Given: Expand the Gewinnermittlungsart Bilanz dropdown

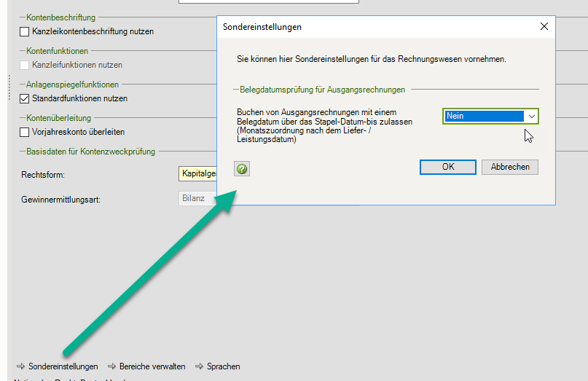Looking at the screenshot, I should pyautogui.click(x=197, y=198).
